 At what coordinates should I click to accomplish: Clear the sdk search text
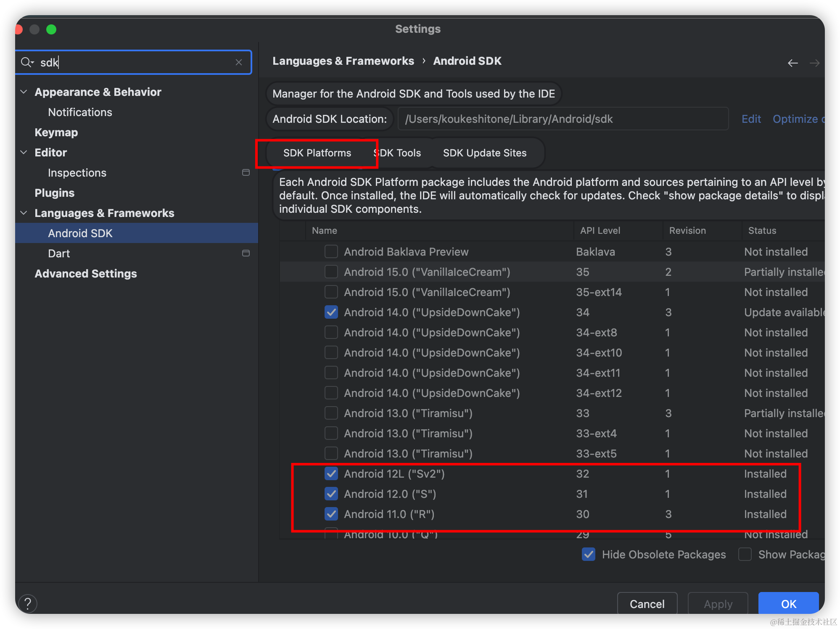point(239,63)
